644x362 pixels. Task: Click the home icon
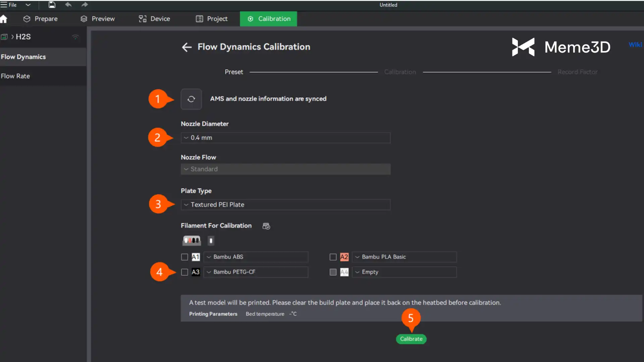[x=4, y=19]
